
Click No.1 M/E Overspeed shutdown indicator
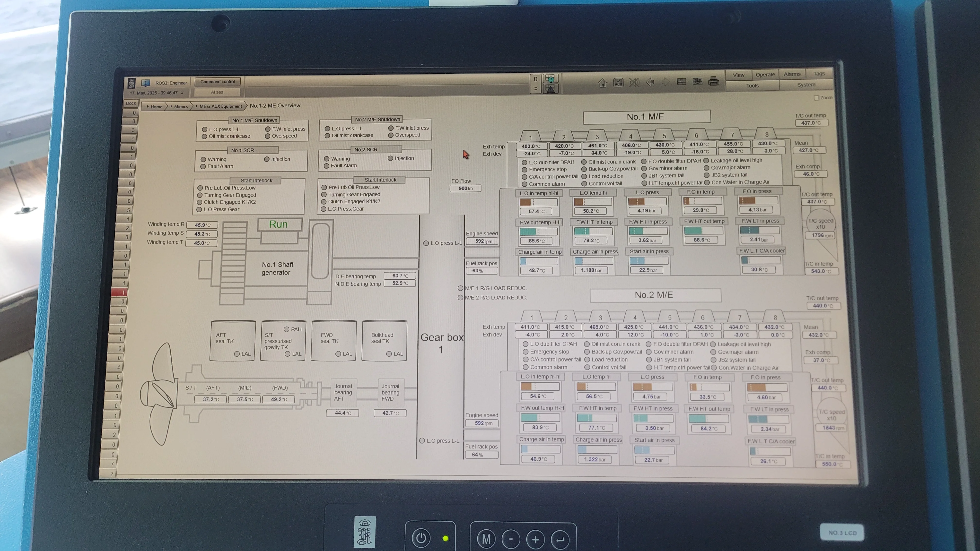[x=268, y=136]
